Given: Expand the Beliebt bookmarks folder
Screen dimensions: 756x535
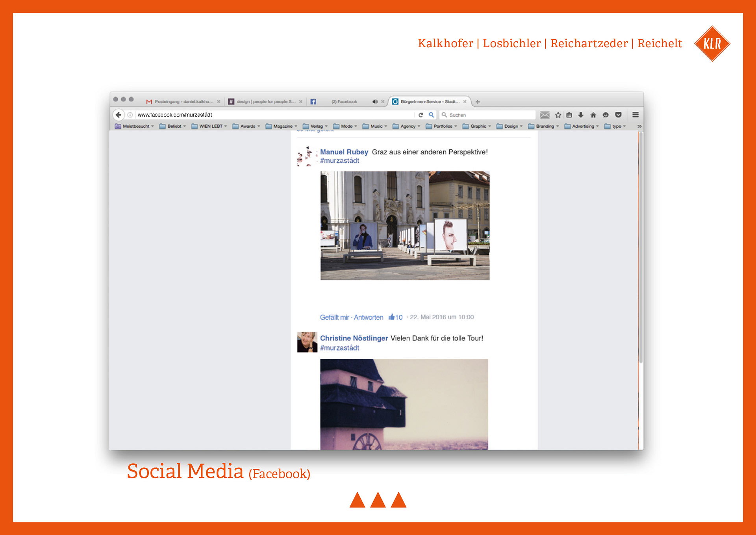Looking at the screenshot, I should pyautogui.click(x=172, y=126).
